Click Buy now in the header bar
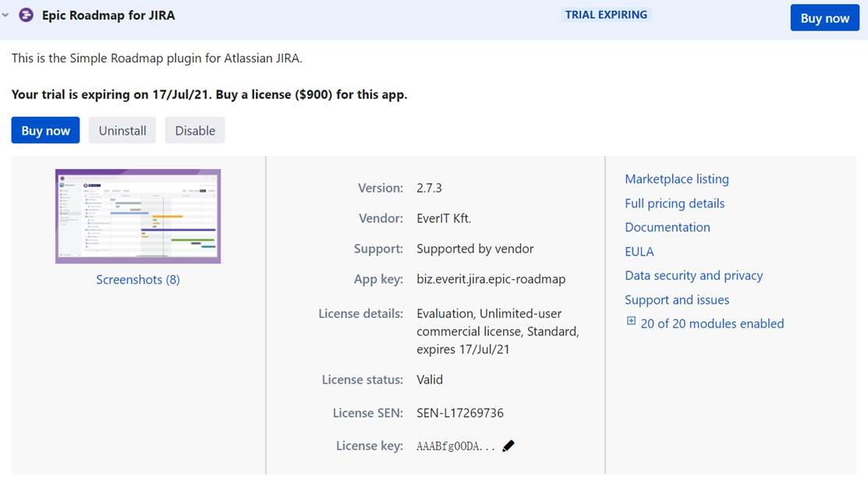This screenshot has width=868, height=481. pos(825,18)
